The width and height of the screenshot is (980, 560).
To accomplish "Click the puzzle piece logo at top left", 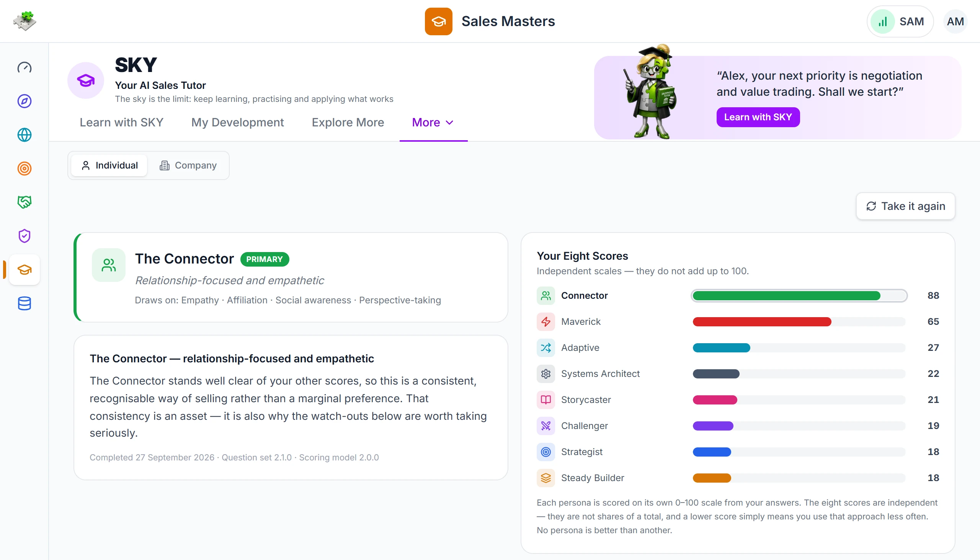I will point(24,21).
